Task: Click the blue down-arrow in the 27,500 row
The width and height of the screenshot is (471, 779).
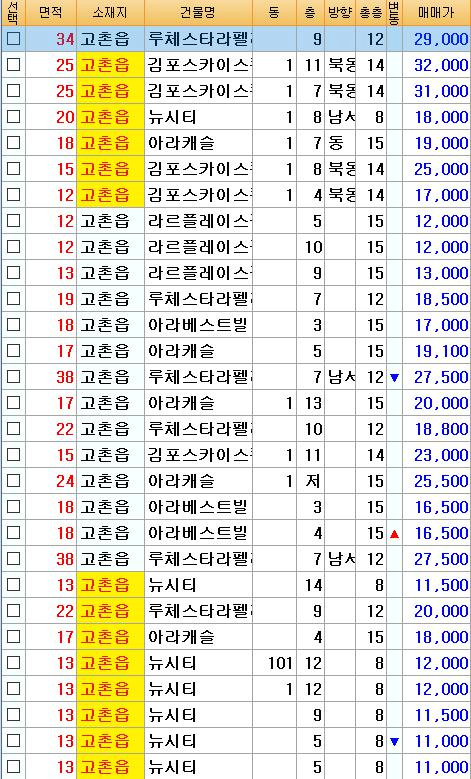Action: tap(394, 378)
